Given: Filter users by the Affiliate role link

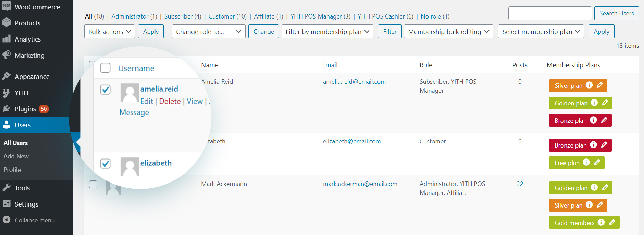Looking at the screenshot, I should click(264, 16).
